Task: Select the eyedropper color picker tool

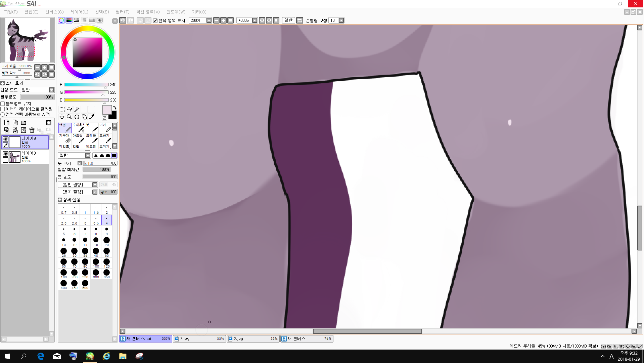Action: pos(92,117)
